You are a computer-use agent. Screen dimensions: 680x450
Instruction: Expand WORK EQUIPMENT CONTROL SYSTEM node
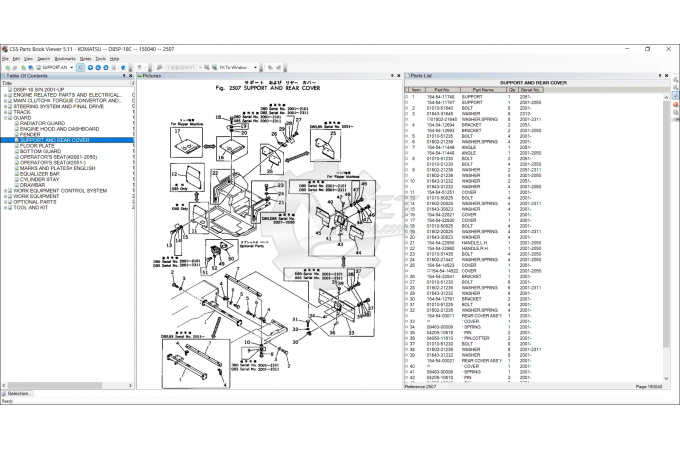(x=5, y=191)
